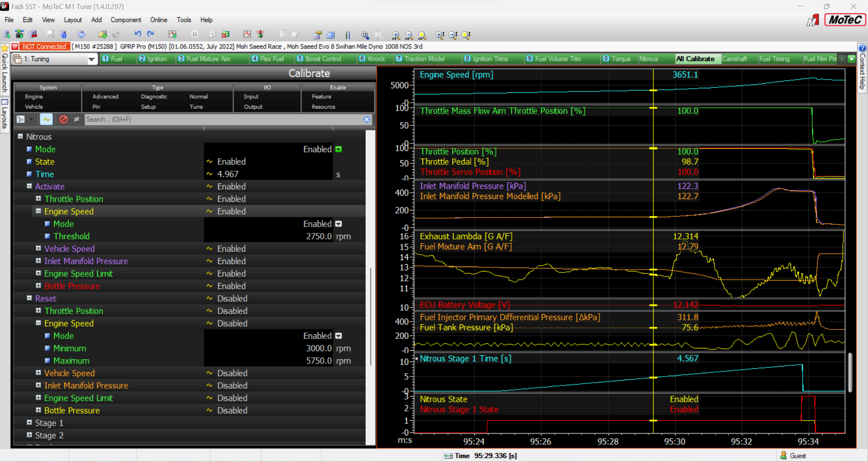Image resolution: width=868 pixels, height=462 pixels.
Task: Click the blue double-bar cursor icon
Action: coord(348,35)
